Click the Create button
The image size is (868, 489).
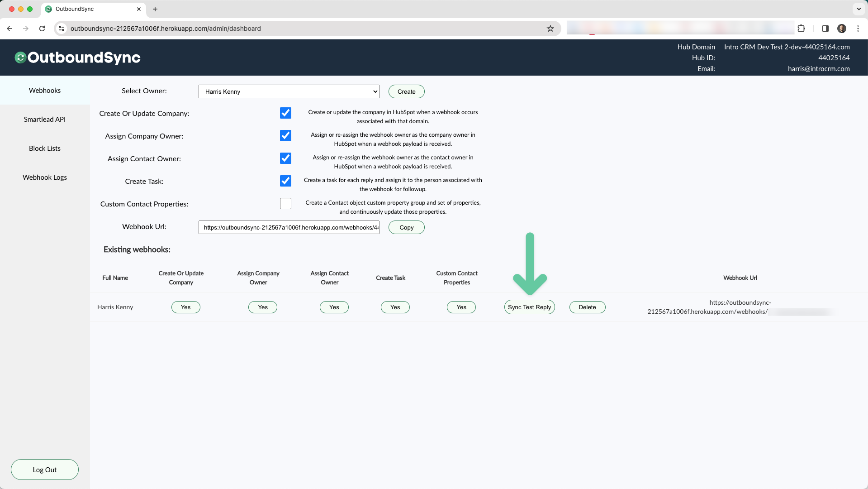(x=407, y=91)
